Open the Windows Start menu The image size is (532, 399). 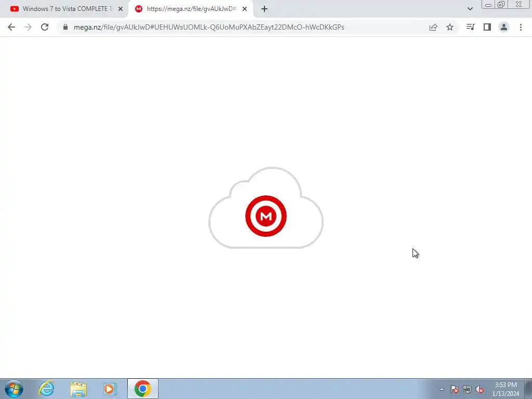pos(14,389)
